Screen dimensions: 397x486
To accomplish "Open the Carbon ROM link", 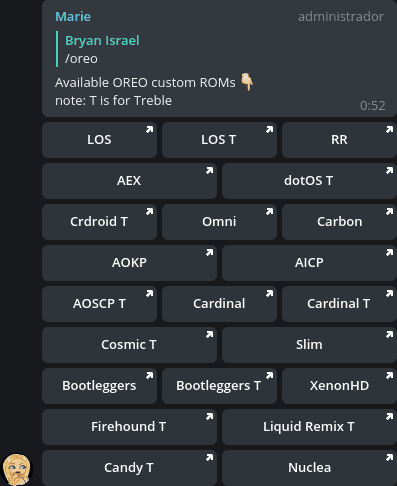I will tap(339, 222).
